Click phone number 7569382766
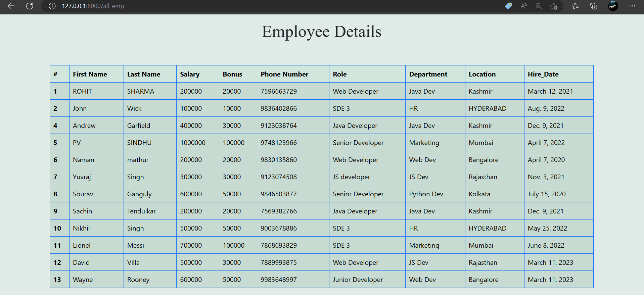 [x=279, y=211]
